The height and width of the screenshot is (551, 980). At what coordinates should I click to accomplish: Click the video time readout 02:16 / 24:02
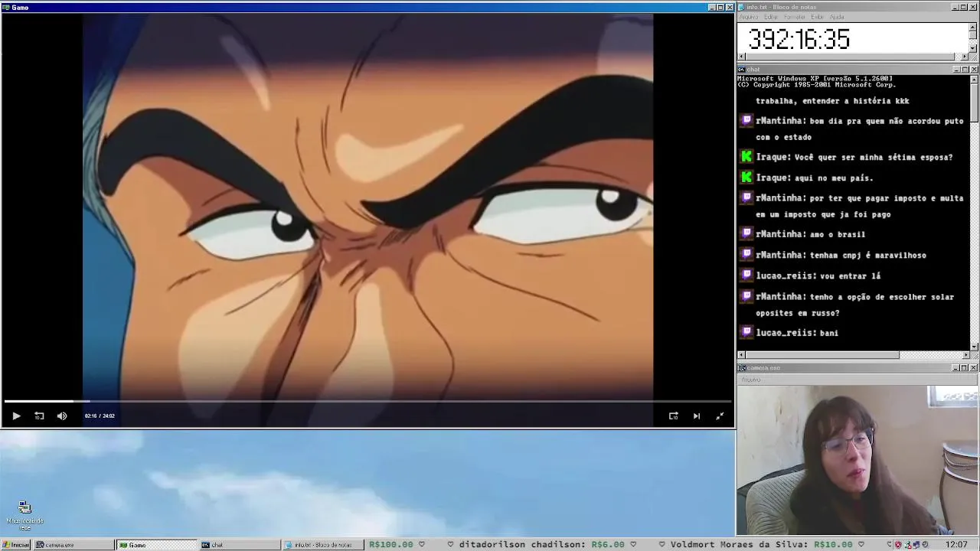click(x=100, y=416)
